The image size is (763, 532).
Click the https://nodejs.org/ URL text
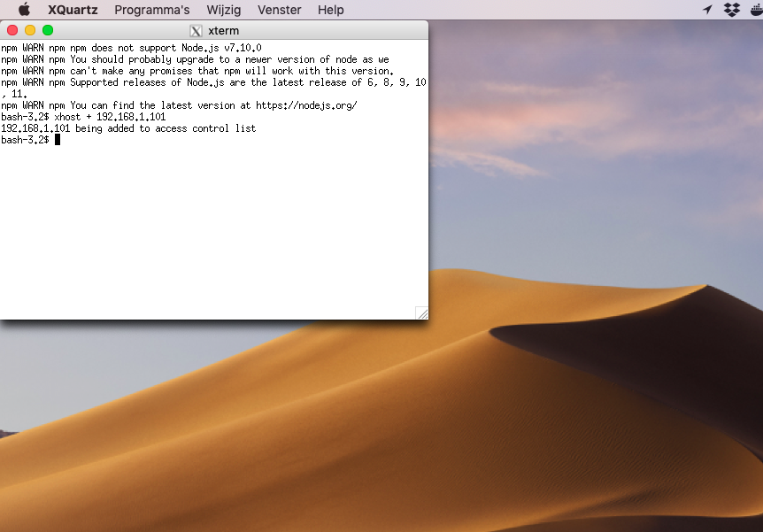(306, 105)
